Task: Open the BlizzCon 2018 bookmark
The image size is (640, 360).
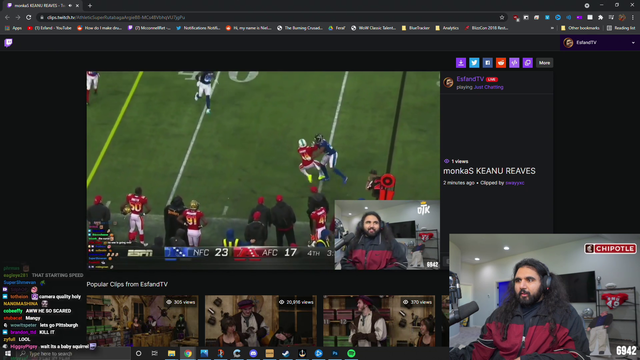Action: point(486,28)
